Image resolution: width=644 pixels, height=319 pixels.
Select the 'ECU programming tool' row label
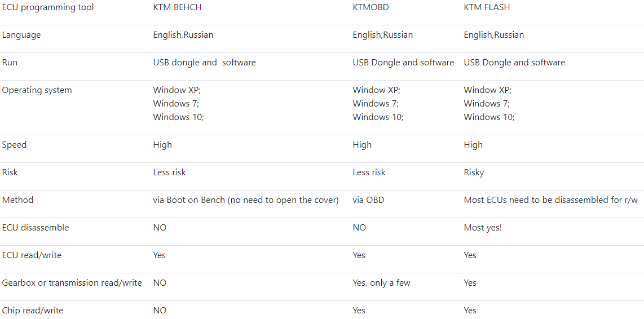[x=47, y=7]
